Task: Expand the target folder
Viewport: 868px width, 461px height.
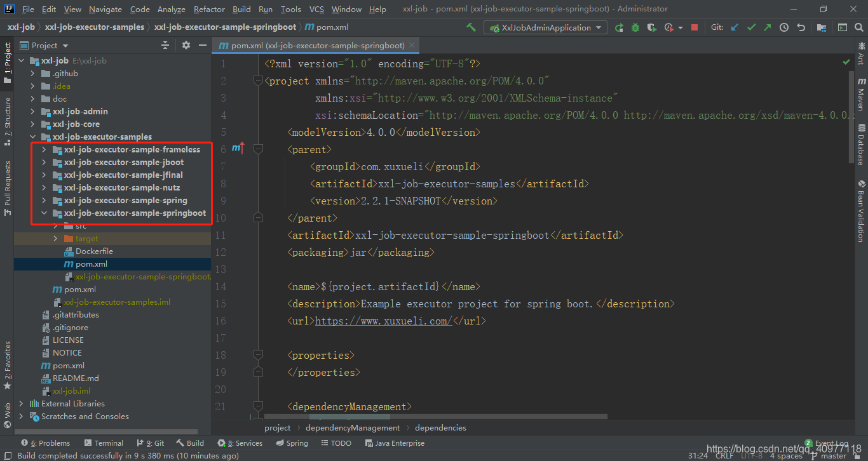Action: (55, 238)
